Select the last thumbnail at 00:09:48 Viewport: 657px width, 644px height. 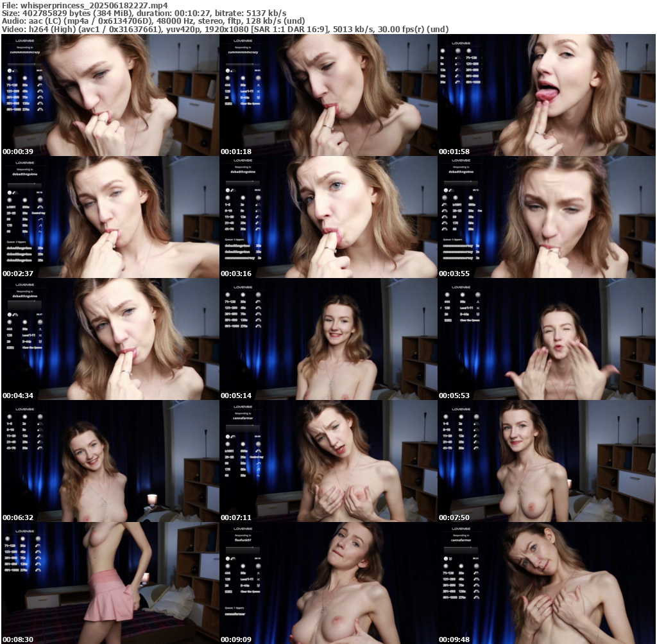pyautogui.click(x=547, y=583)
